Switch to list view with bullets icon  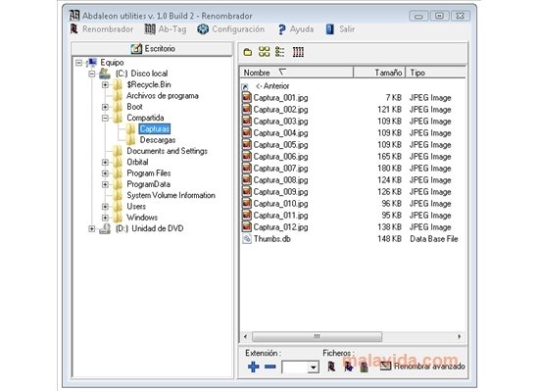(x=280, y=52)
